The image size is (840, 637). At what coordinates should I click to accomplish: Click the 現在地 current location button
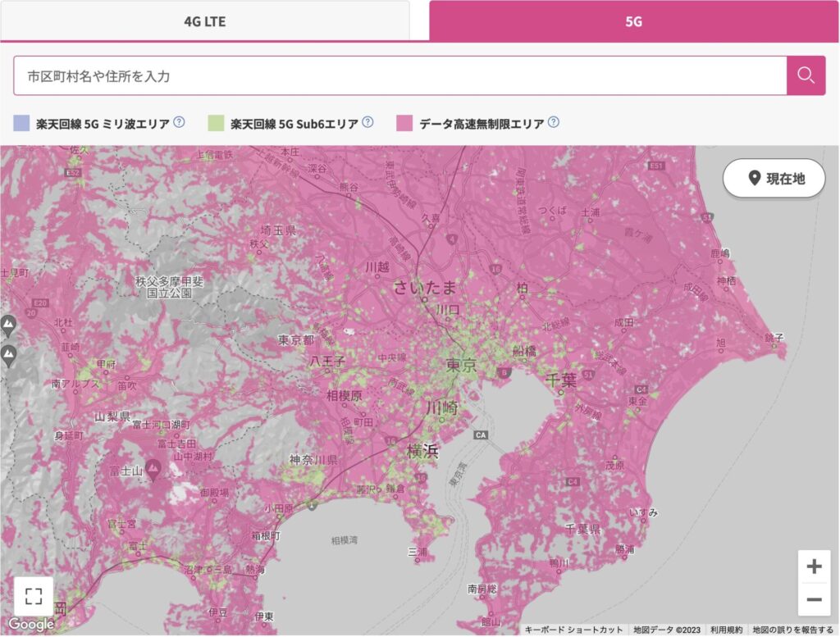click(774, 178)
